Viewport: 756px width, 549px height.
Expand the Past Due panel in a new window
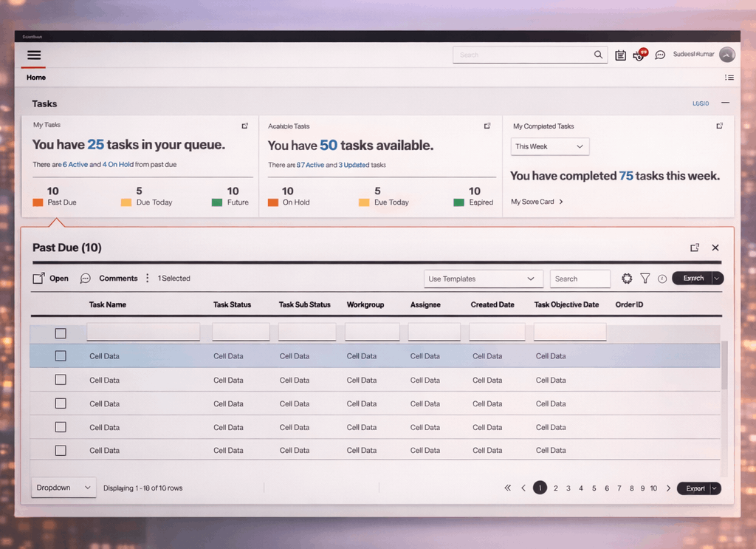pyautogui.click(x=694, y=248)
